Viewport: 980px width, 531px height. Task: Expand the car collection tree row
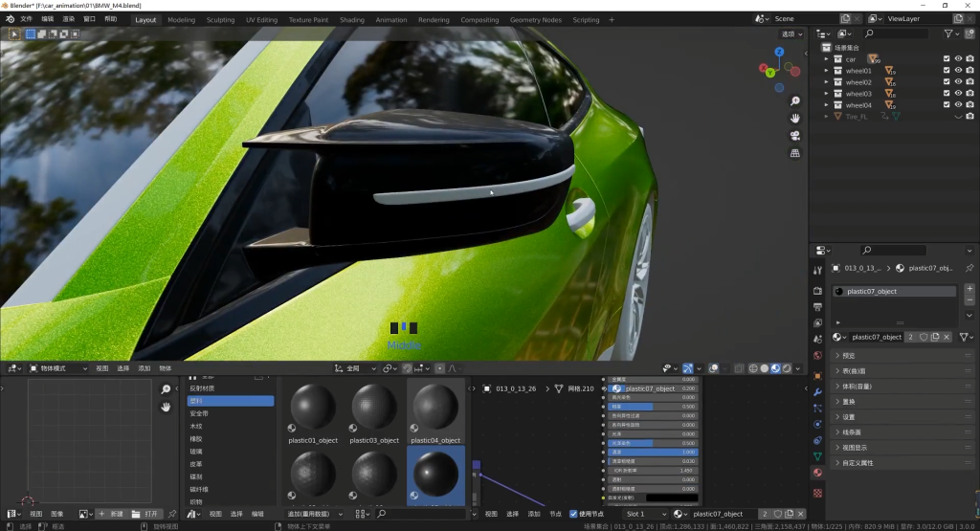(x=826, y=59)
